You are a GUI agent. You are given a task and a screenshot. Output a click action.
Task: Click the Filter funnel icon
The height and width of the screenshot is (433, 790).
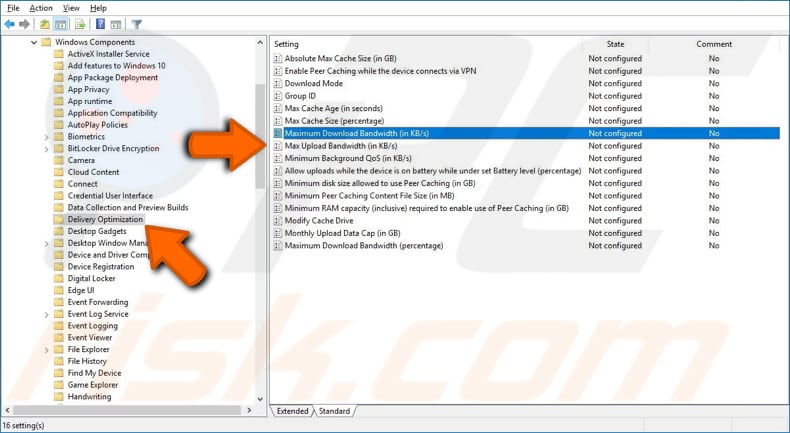click(x=136, y=24)
